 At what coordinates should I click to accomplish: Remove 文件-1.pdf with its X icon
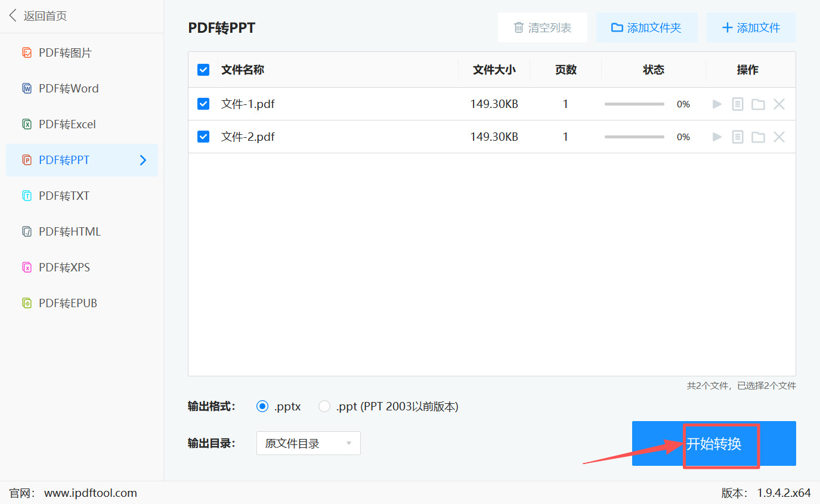point(779,104)
